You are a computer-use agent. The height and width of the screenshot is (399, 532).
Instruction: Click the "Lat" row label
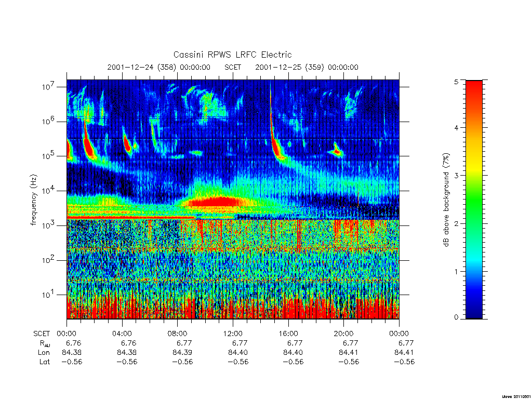coord(45,362)
